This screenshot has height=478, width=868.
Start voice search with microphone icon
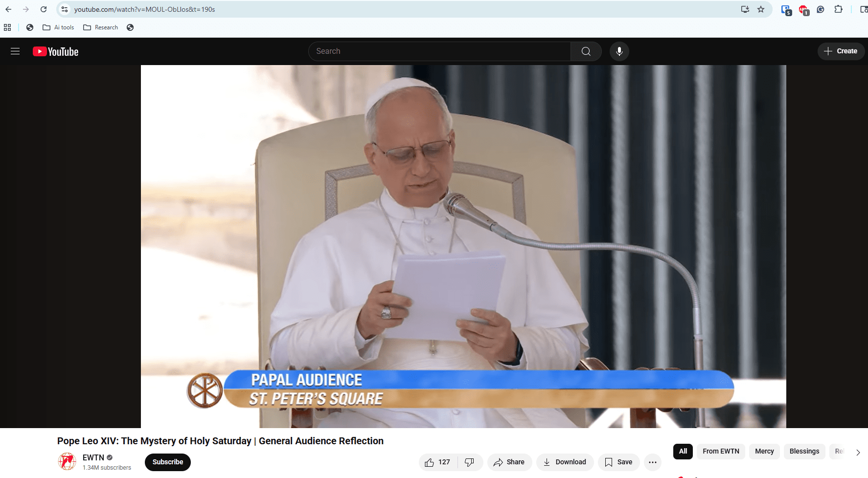pyautogui.click(x=619, y=51)
